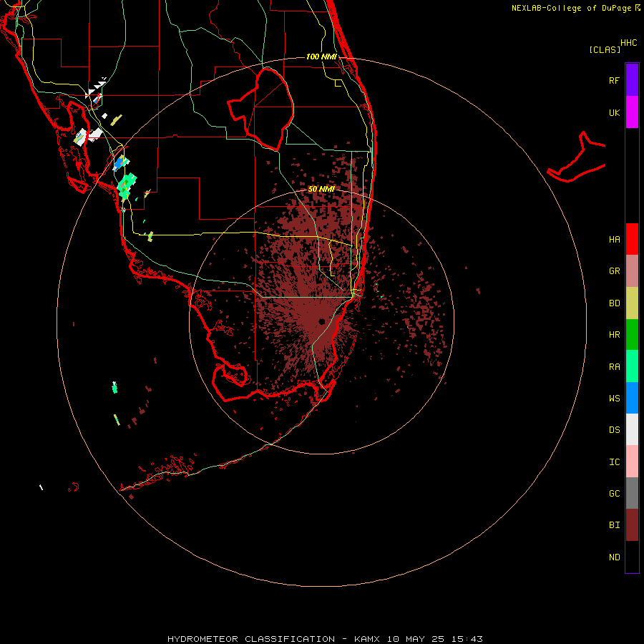Click the 'NEXLAB-College of DuPage' header text
The image size is (644, 644).
click(571, 8)
